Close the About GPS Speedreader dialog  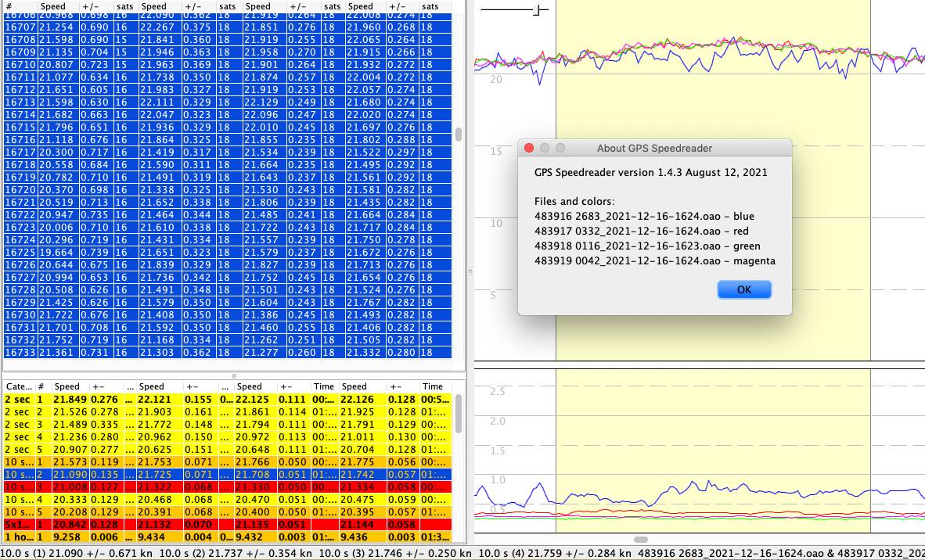pyautogui.click(x=529, y=148)
